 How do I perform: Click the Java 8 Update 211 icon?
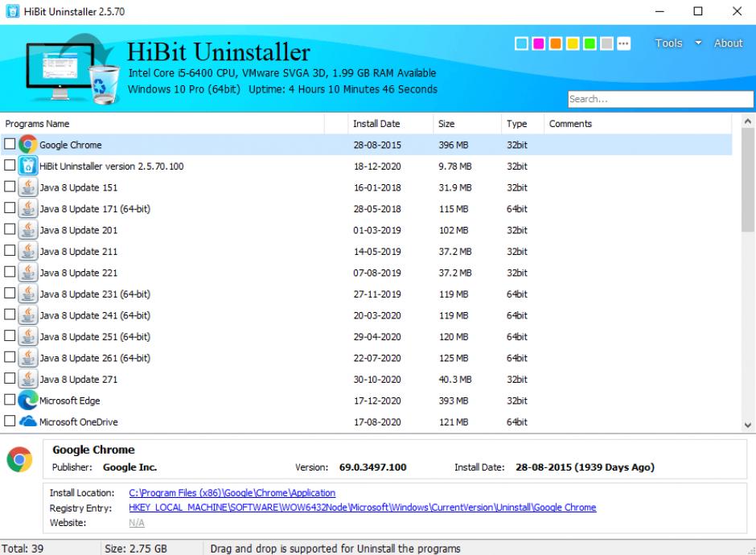tap(28, 251)
